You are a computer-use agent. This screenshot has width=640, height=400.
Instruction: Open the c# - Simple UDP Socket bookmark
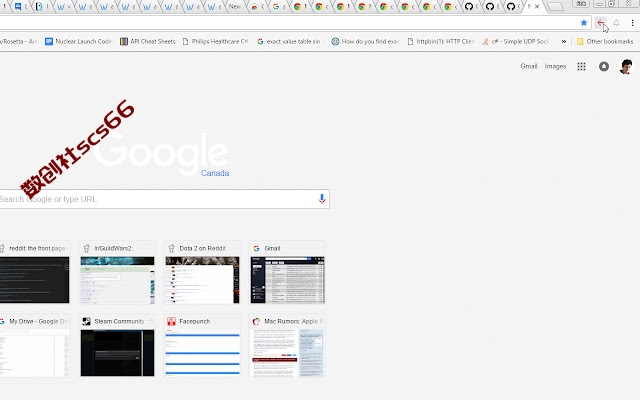coord(516,41)
